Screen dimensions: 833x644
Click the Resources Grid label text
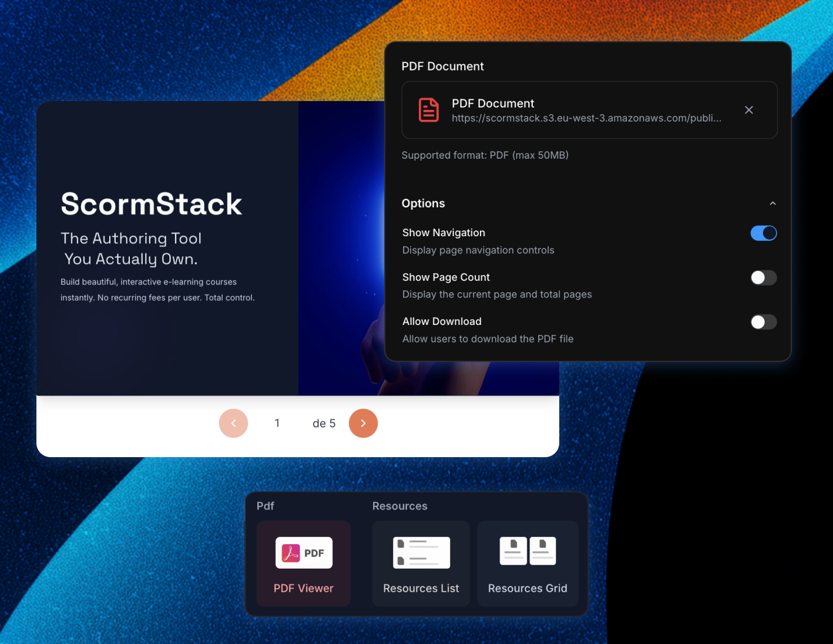(528, 588)
